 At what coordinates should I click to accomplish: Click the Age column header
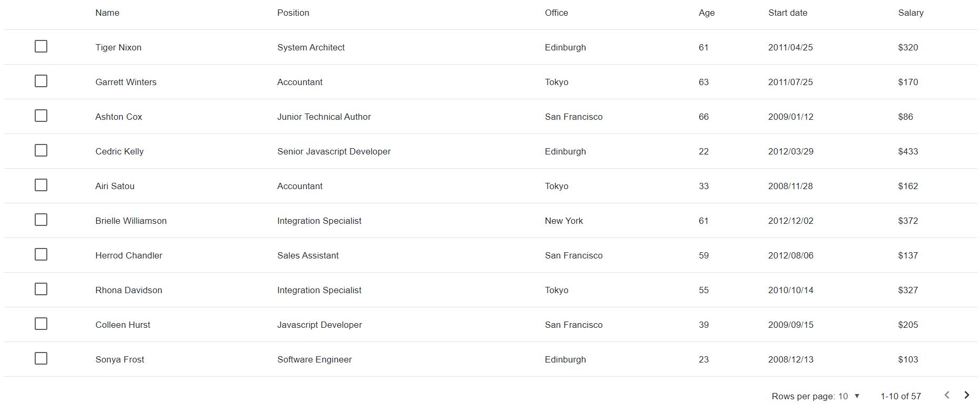(707, 13)
